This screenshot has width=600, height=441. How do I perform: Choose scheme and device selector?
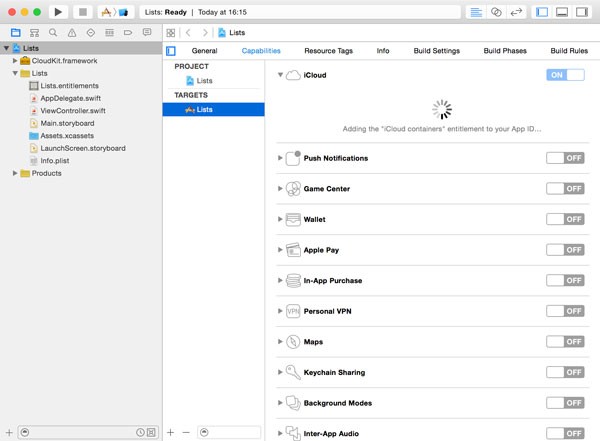point(116,12)
